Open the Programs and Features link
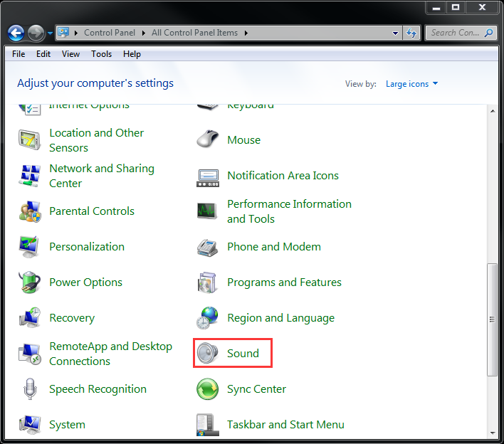504x444 pixels. pyautogui.click(x=284, y=282)
